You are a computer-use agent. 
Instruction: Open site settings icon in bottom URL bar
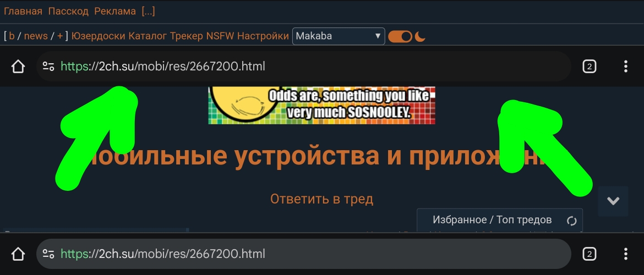pyautogui.click(x=49, y=254)
